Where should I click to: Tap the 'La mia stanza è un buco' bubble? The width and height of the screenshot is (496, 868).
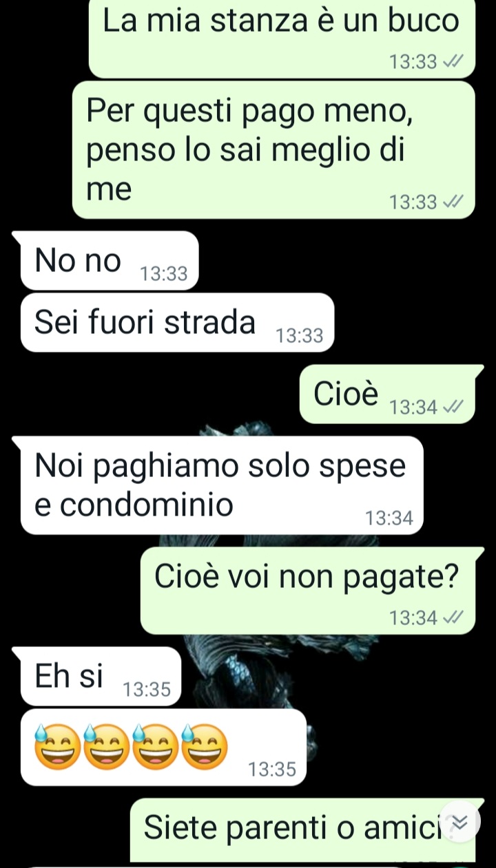click(x=282, y=38)
